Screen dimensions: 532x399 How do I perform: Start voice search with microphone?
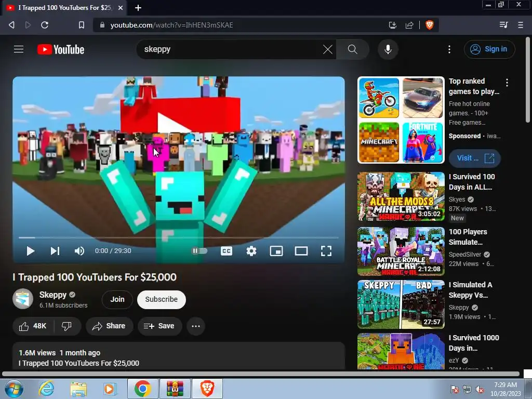click(x=388, y=49)
